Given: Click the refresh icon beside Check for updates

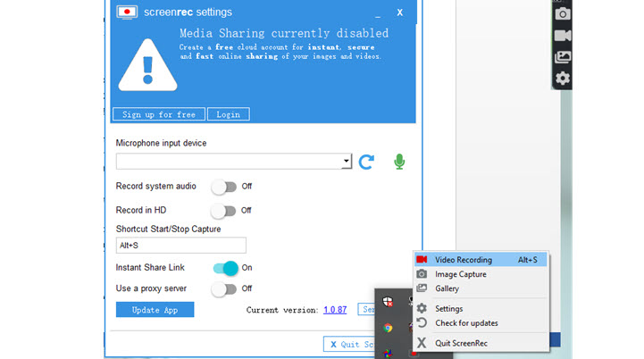Looking at the screenshot, I should (422, 323).
